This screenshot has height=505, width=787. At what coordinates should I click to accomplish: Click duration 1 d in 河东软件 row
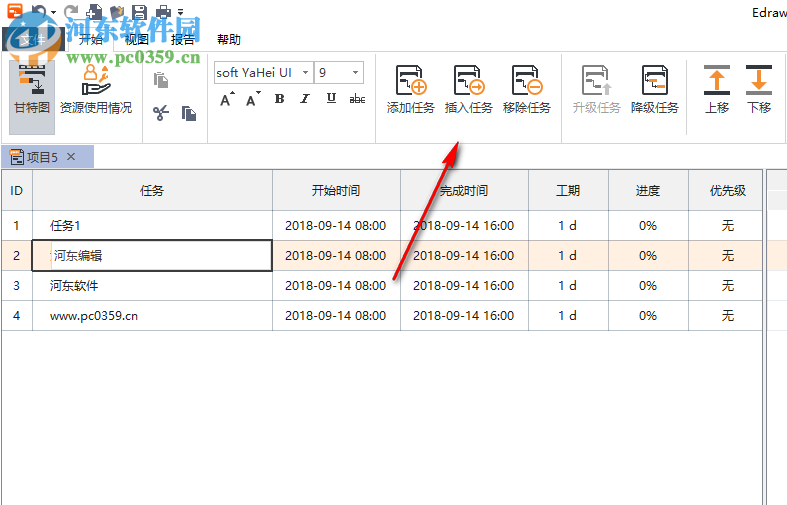[x=568, y=286]
